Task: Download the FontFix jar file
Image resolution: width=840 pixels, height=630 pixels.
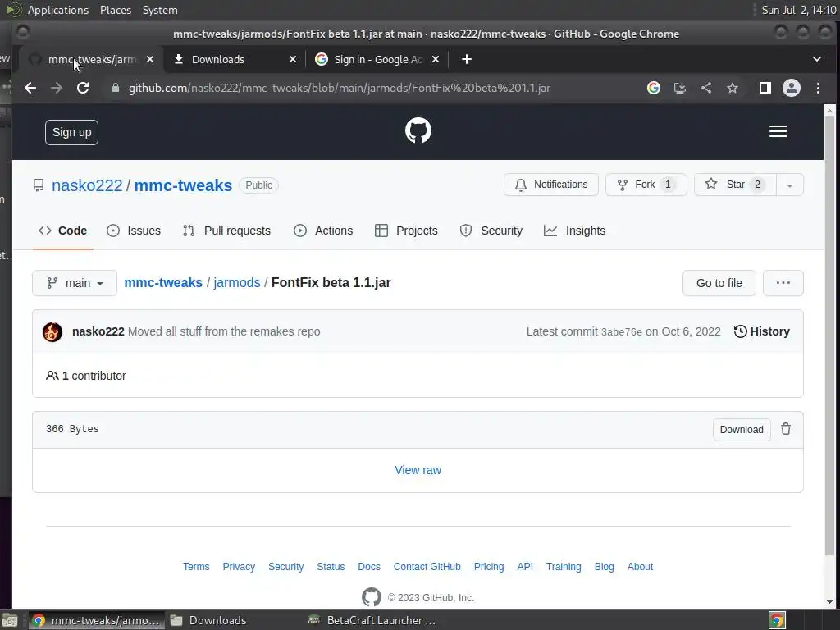Action: click(742, 430)
